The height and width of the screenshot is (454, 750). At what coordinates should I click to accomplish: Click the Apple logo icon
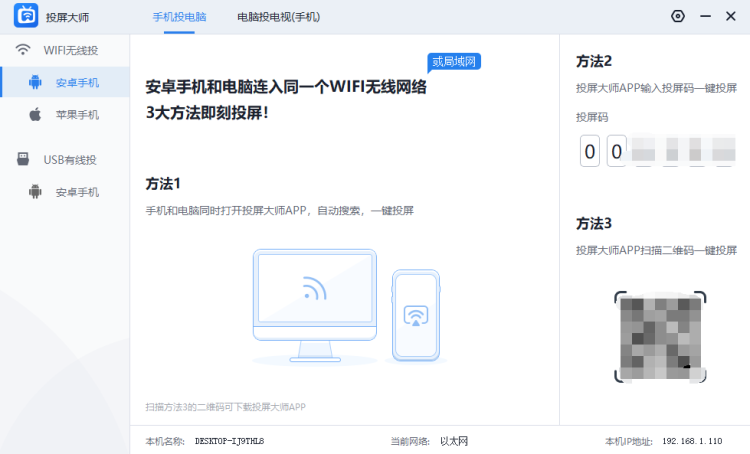pyautogui.click(x=35, y=114)
